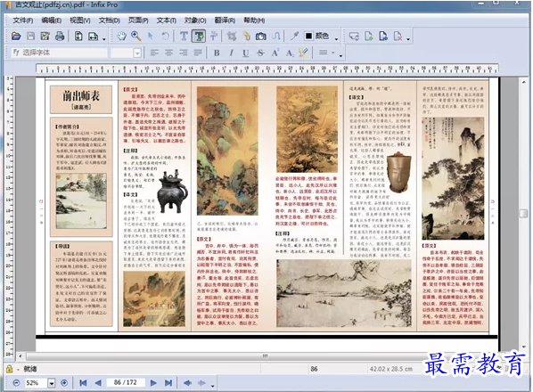The width and height of the screenshot is (533, 392).
Task: Click the text flow curve icon
Action: pyautogui.click(x=276, y=36)
